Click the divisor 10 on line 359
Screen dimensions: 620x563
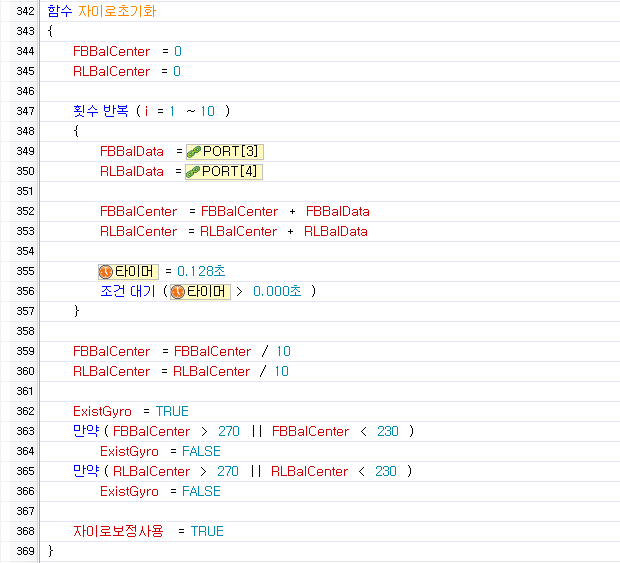coord(283,351)
